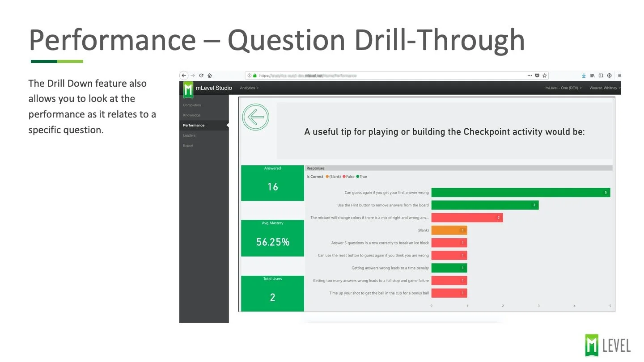Click the red bar with value 2
Screen dimensions: 644x362
pyautogui.click(x=467, y=218)
